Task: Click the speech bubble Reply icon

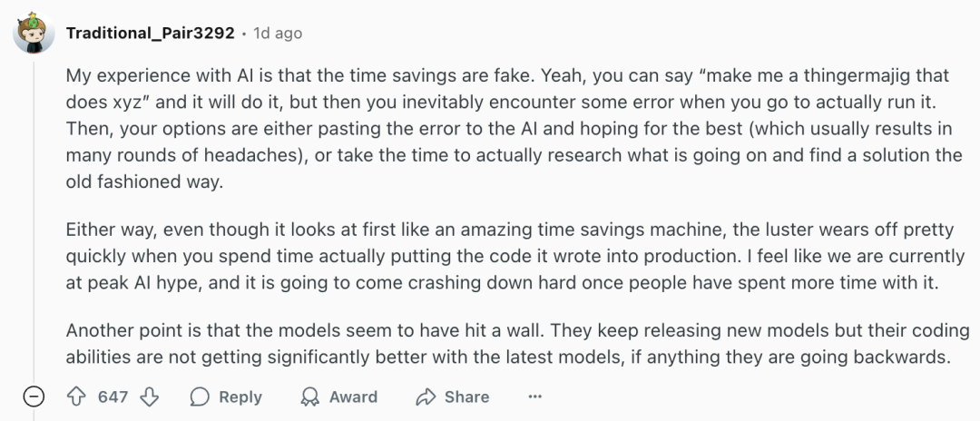Action: pos(201,397)
